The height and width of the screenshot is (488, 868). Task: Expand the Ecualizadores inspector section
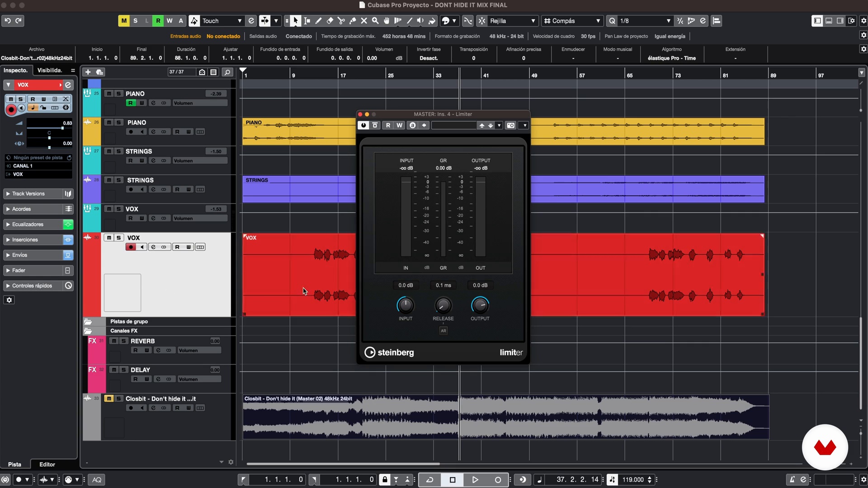33,225
